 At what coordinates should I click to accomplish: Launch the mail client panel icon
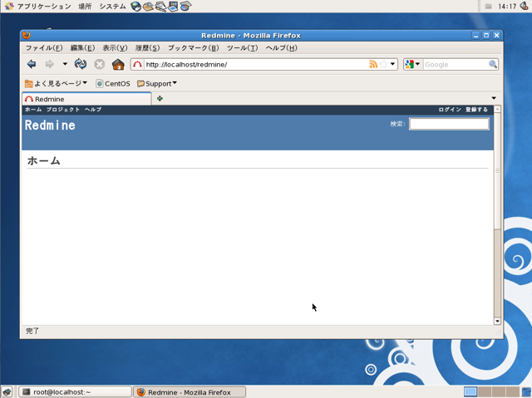tap(148, 6)
